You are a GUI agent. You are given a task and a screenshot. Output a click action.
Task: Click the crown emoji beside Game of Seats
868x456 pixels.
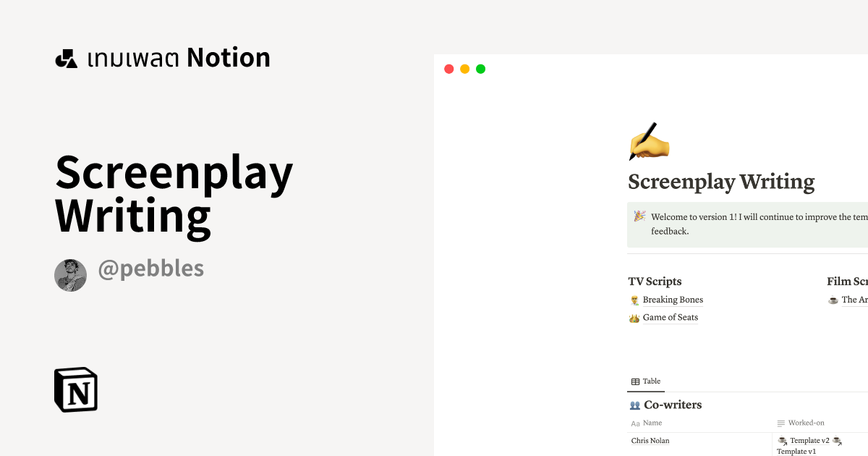(634, 317)
